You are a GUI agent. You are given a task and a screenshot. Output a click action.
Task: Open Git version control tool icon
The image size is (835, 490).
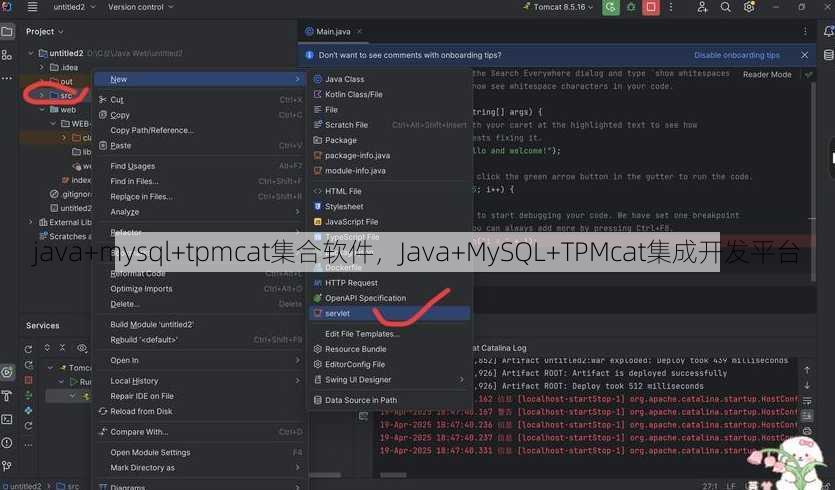coord(7,466)
